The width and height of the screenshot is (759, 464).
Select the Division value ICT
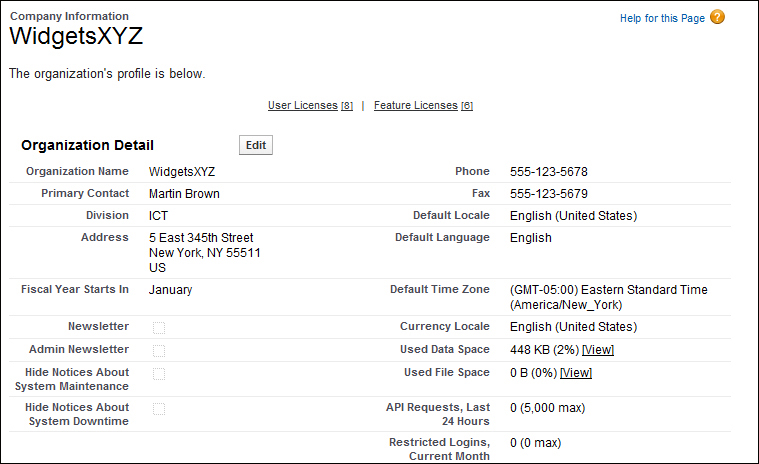(158, 216)
